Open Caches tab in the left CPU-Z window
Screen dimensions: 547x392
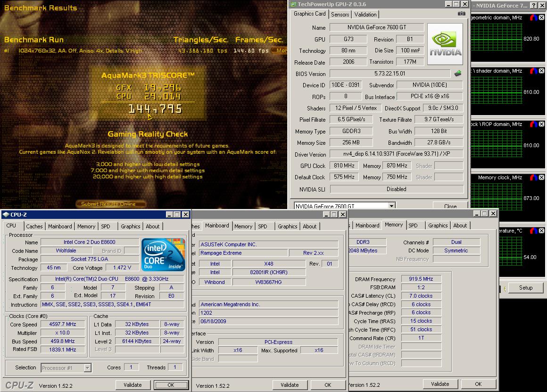(x=34, y=226)
